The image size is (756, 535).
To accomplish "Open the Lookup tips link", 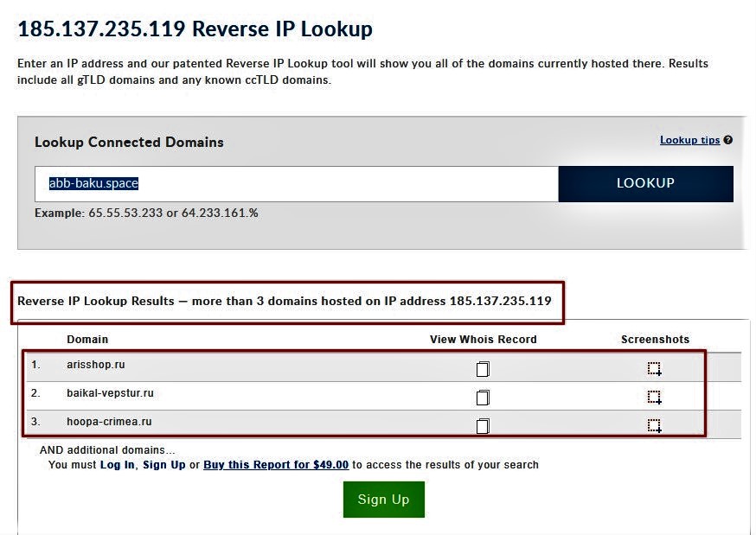I will tap(689, 140).
